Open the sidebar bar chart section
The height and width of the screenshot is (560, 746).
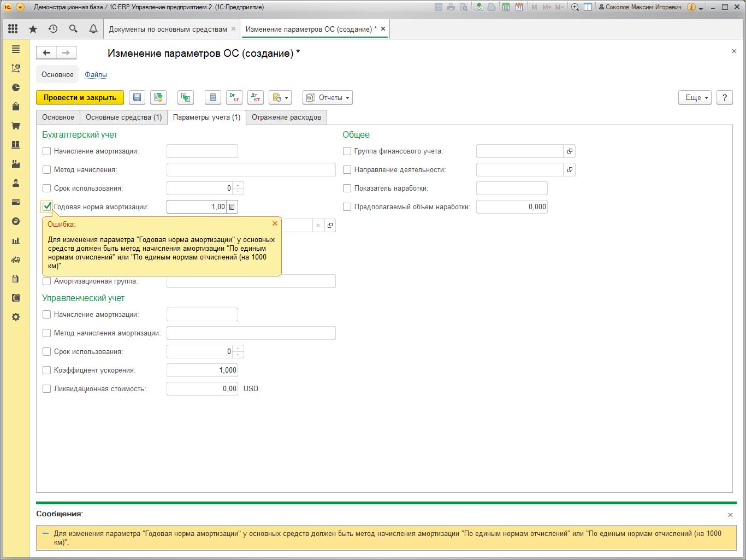tap(16, 240)
